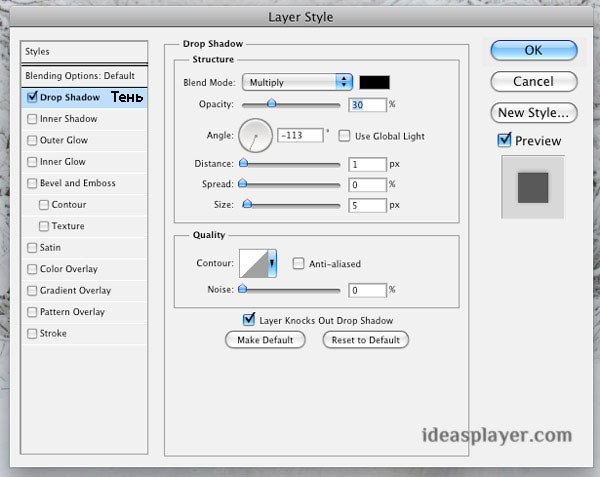Screen dimensions: 600x477
Task: Click the Angle dial control
Action: coord(255,135)
